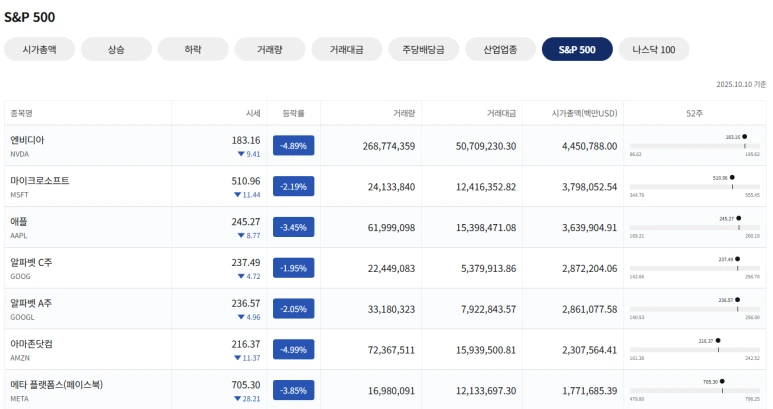Click the trade value 50,709,230.30
The image size is (773, 409).
pyautogui.click(x=486, y=146)
